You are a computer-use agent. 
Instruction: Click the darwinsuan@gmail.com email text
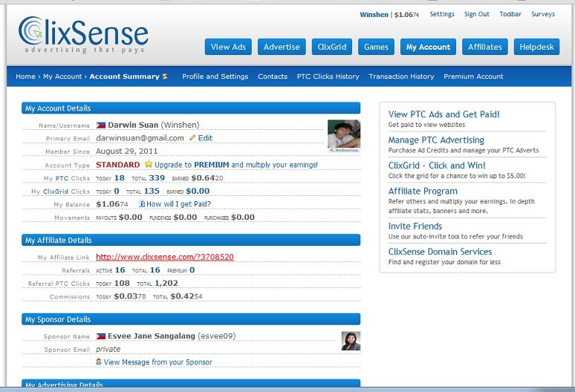tap(140, 138)
